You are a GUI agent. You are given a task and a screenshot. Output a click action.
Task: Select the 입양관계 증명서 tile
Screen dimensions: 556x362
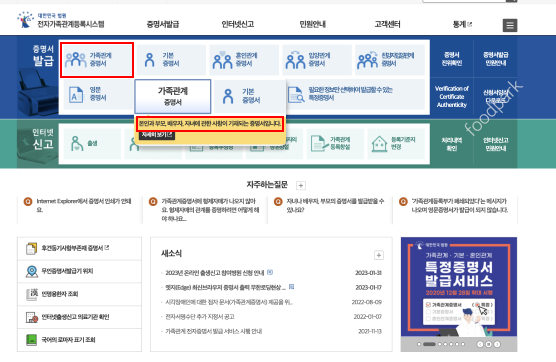click(x=317, y=60)
